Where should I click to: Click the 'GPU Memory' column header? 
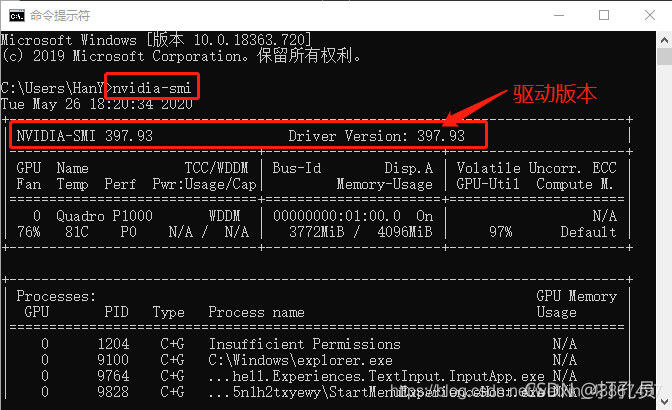click(576, 296)
